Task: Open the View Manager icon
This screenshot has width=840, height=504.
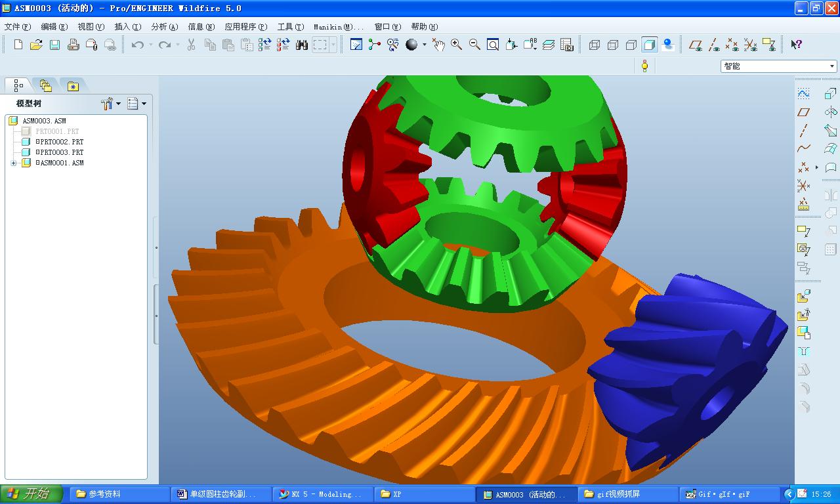Action: (567, 45)
